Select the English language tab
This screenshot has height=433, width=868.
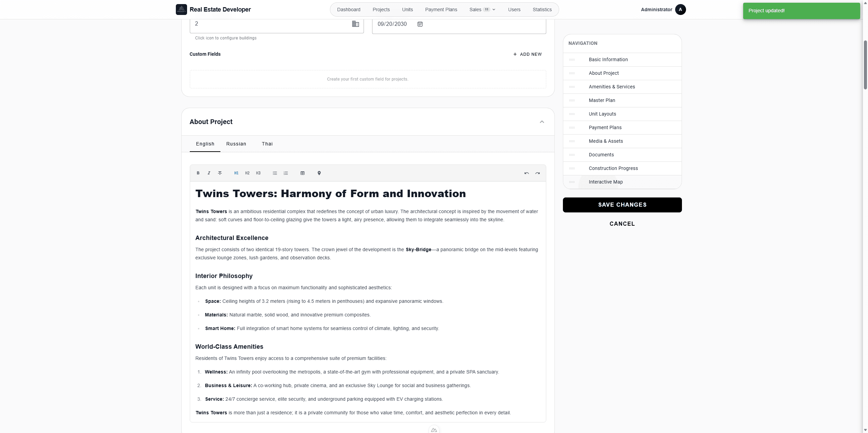coord(205,144)
